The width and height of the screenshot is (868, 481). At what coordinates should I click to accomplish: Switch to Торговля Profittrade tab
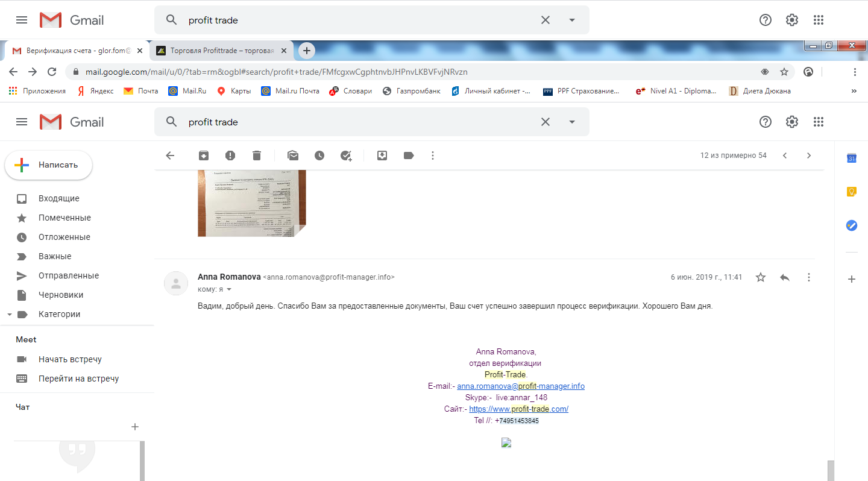pyautogui.click(x=221, y=51)
